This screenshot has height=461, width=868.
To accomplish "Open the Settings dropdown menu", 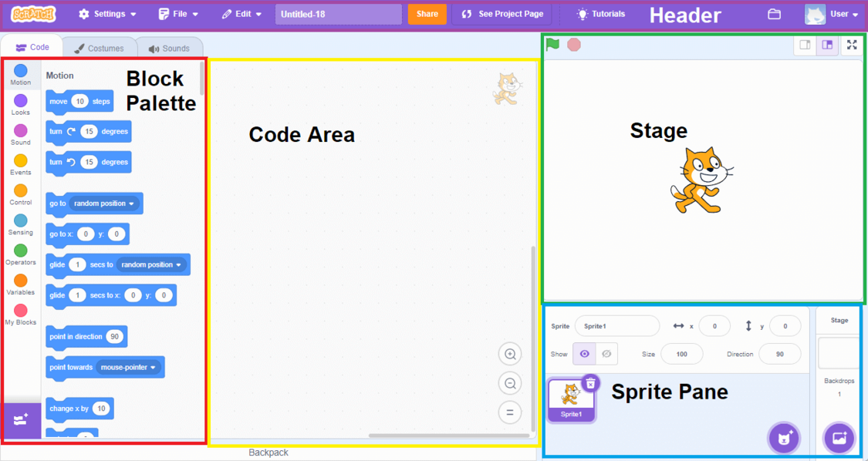I will pos(107,15).
